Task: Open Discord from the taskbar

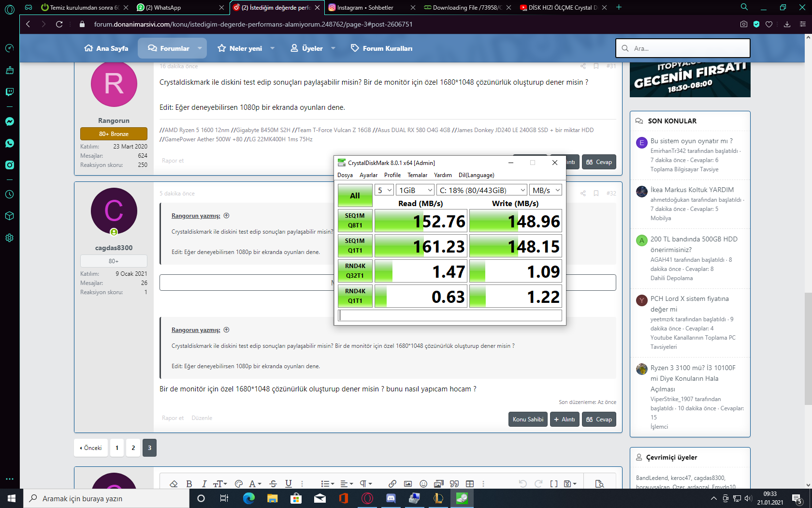Action: tap(391, 498)
